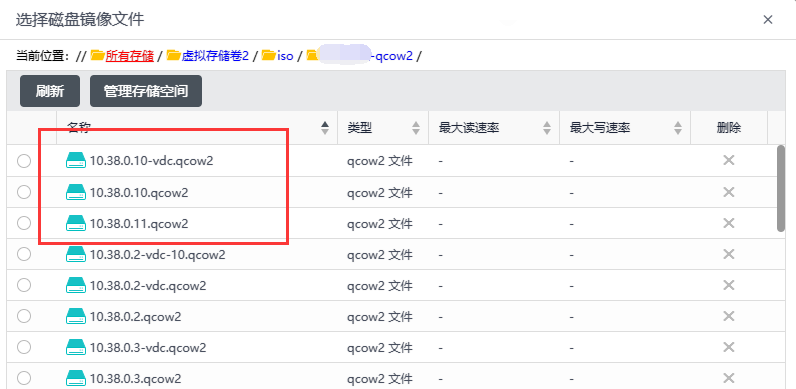Click the disk icon for 10.38.0.2-vdc-10.qcow2
This screenshot has width=796, height=389.
point(76,254)
